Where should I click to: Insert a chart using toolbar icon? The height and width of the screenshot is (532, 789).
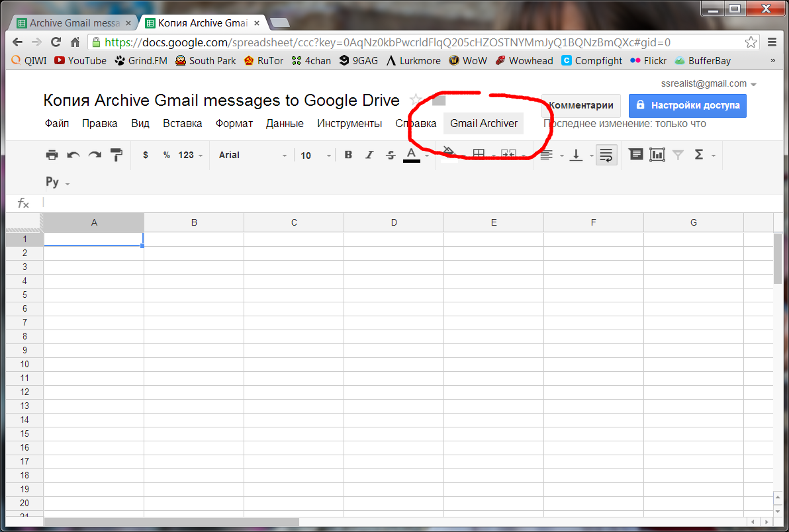657,155
